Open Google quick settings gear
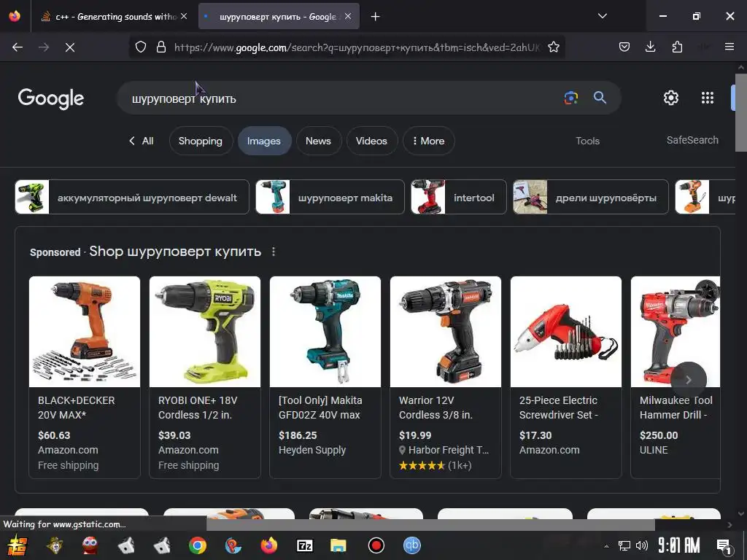Viewport: 747px width, 560px height. (671, 98)
